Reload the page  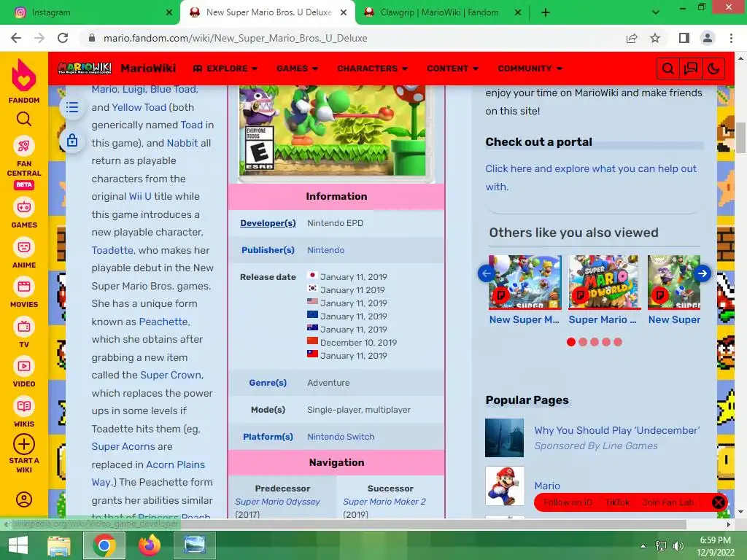click(63, 38)
